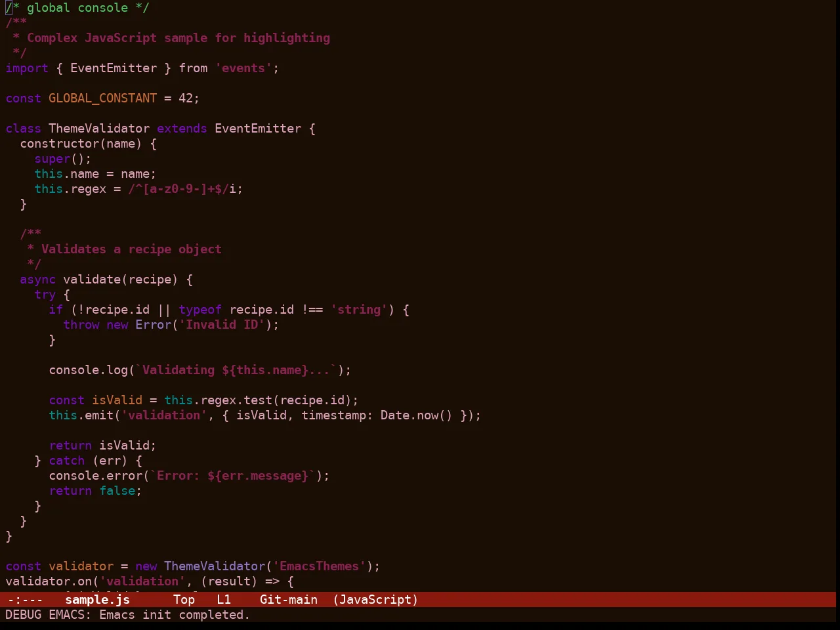The height and width of the screenshot is (630, 840).
Task: Click the 'typeof' keyword
Action: coord(200,310)
